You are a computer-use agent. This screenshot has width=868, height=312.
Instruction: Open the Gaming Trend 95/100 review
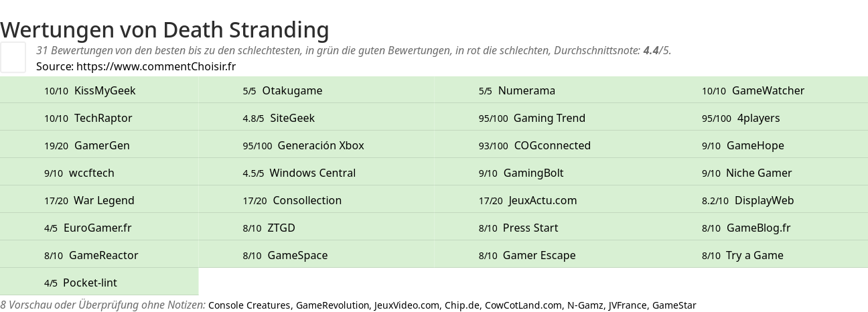[553, 118]
